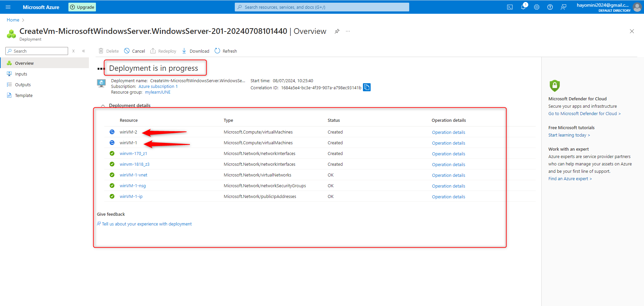Open the Help question mark menu

pyautogui.click(x=550, y=7)
